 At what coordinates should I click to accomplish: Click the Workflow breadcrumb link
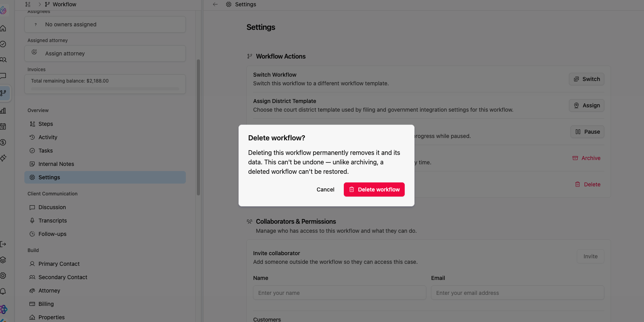pos(61,4)
